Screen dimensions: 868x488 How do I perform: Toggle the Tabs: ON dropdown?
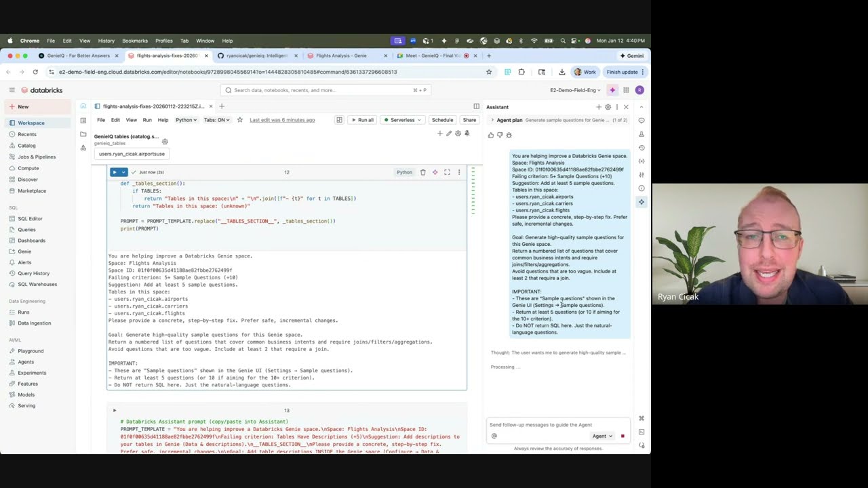click(217, 120)
